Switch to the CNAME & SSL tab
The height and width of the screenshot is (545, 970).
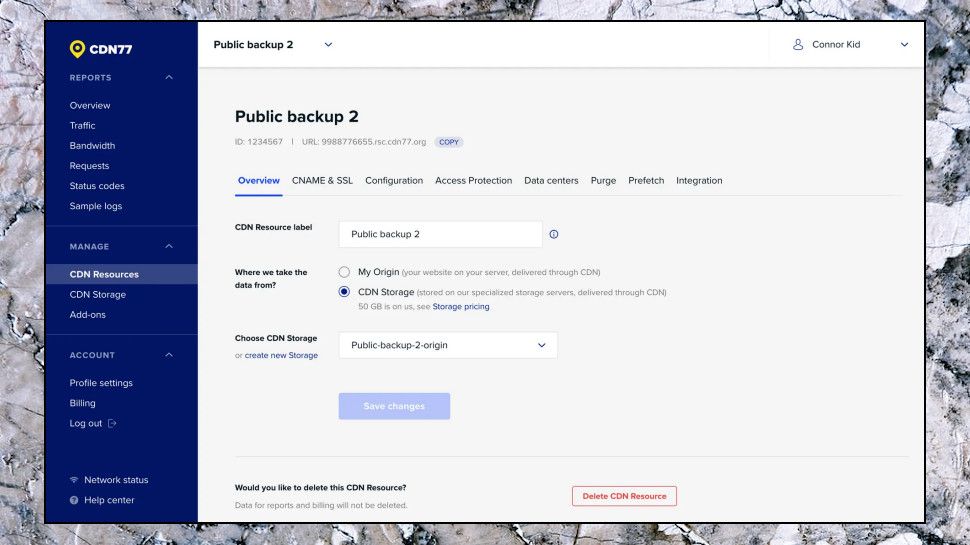(322, 181)
